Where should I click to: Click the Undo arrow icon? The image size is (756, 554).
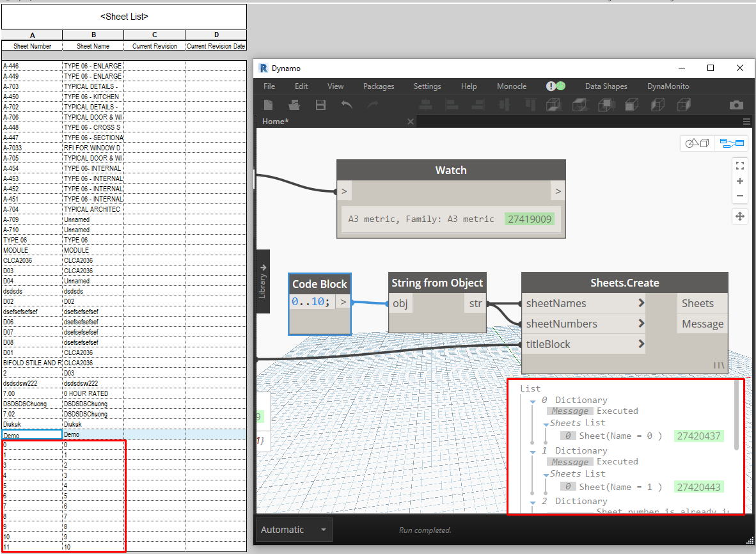(347, 105)
